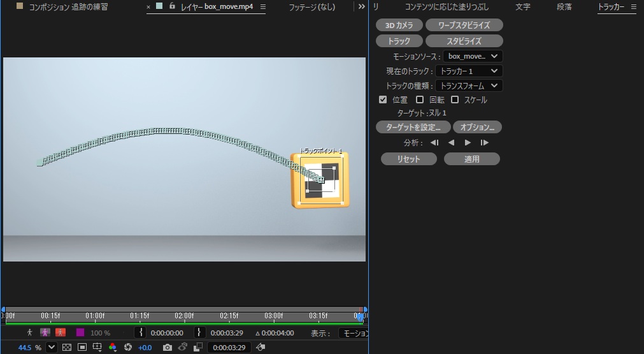Click the timeline ruler at 02:00f
The image size is (644, 354).
[x=184, y=316]
